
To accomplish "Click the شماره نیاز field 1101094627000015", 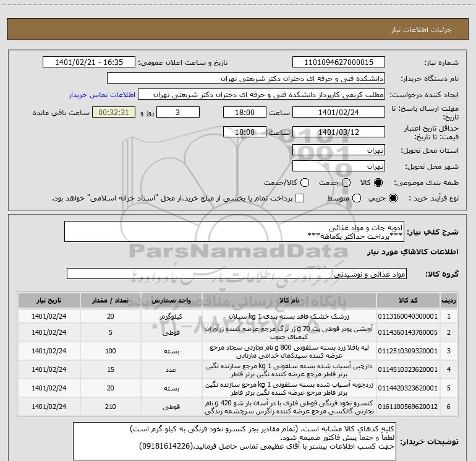I will coord(339,62).
